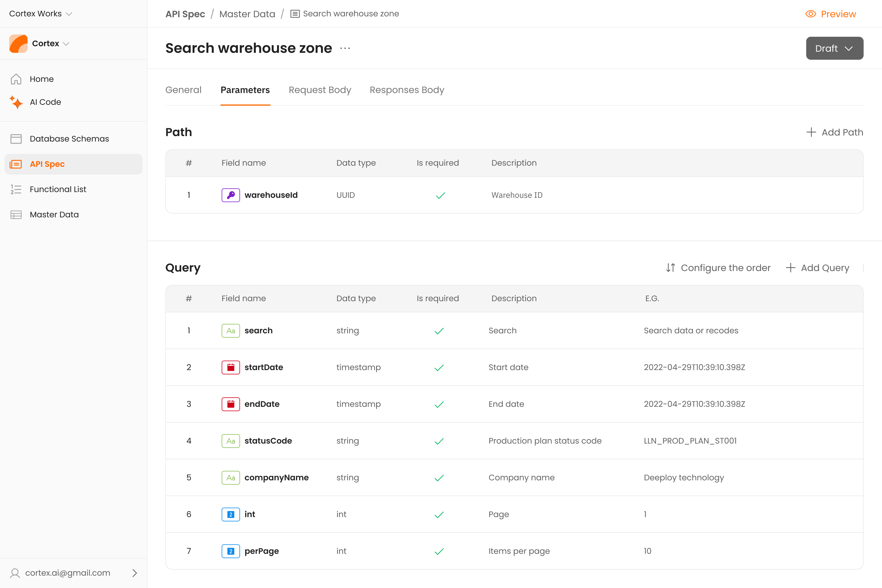Toggle required checkmark for warehouseId
Image resolution: width=882 pixels, height=588 pixels.
(x=440, y=195)
